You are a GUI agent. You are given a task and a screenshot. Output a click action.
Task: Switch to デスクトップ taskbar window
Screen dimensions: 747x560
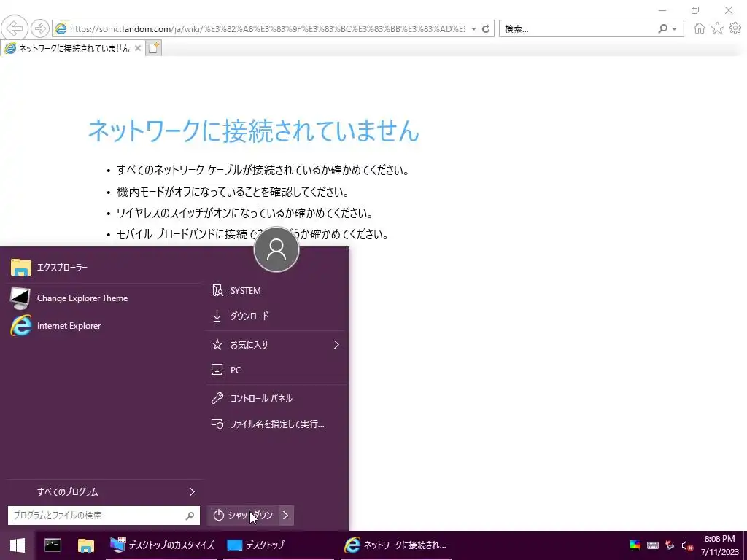click(x=279, y=545)
